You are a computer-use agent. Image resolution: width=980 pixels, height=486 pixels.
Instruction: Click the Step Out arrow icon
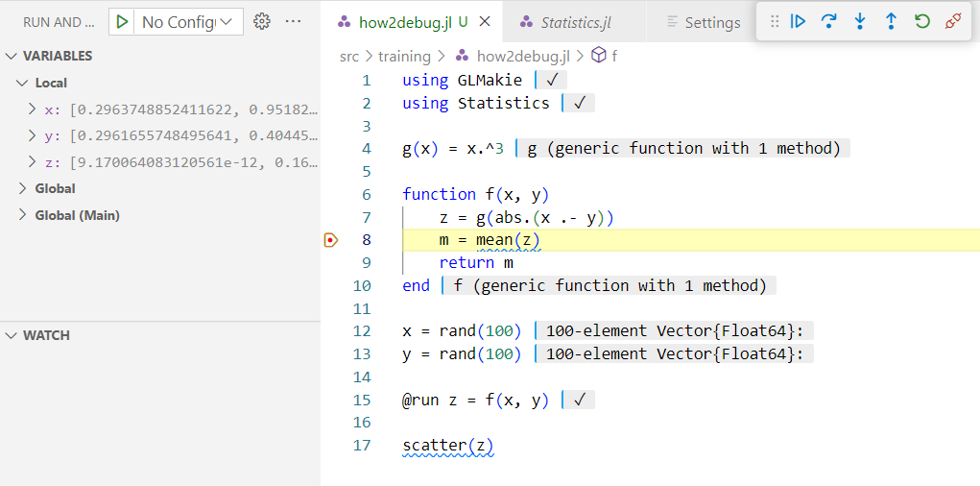click(x=891, y=21)
